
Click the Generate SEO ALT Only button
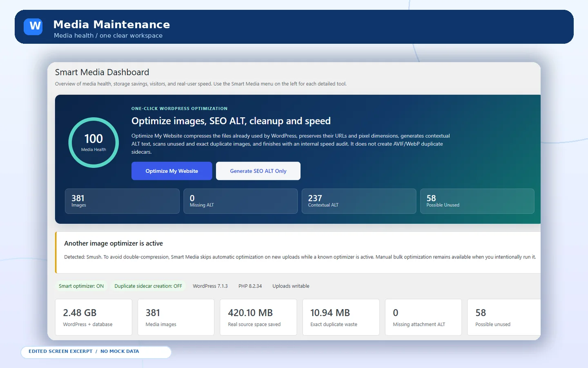point(258,171)
